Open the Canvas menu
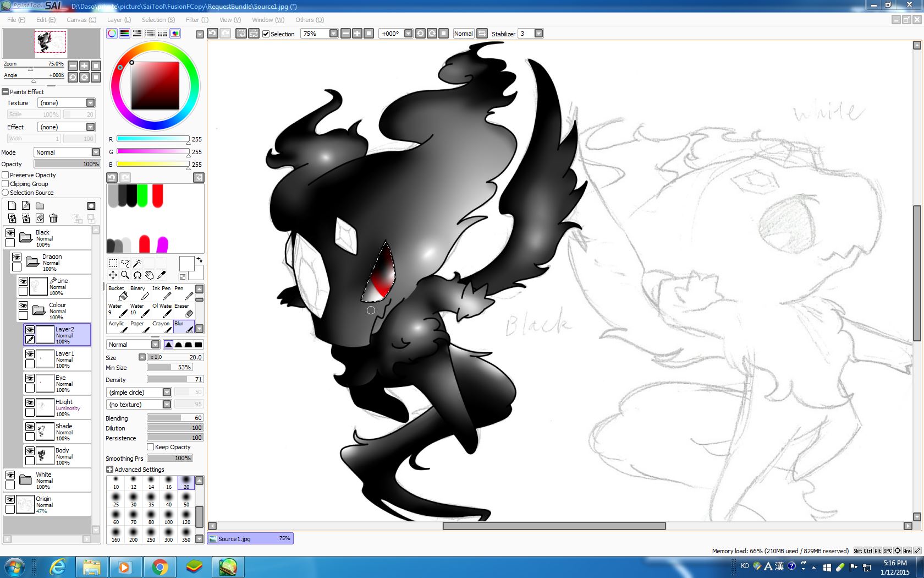This screenshot has width=924, height=578. point(81,20)
